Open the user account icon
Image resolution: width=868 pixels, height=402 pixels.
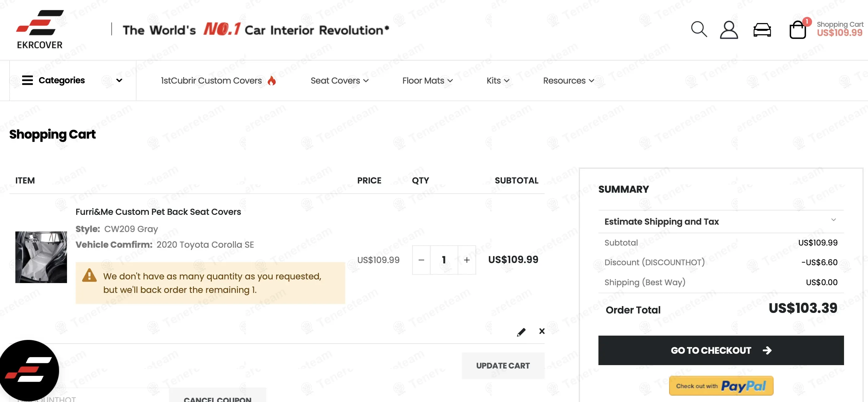pos(729,30)
